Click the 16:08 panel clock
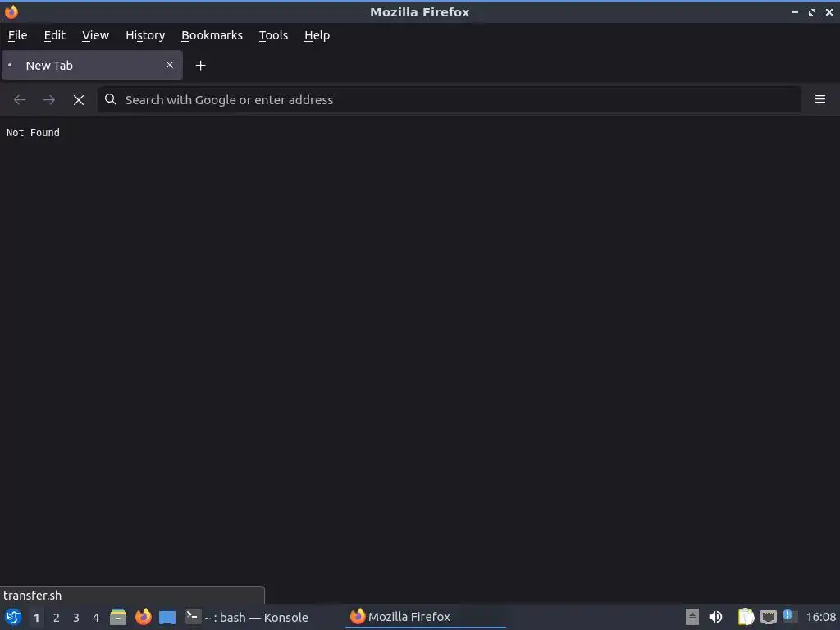This screenshot has width=840, height=630. [x=820, y=617]
